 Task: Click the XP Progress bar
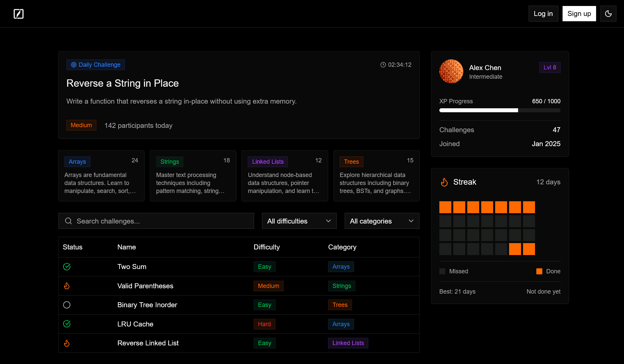pos(500,110)
